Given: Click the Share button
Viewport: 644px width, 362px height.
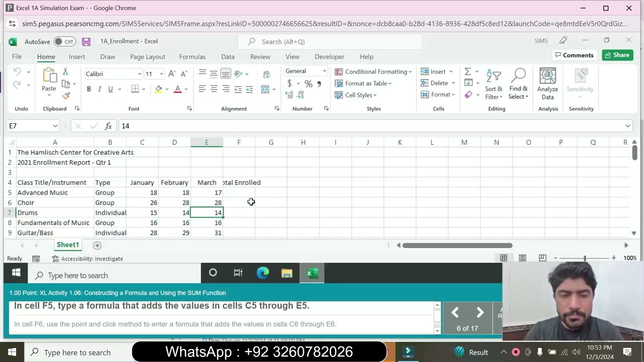Looking at the screenshot, I should pos(617,55).
